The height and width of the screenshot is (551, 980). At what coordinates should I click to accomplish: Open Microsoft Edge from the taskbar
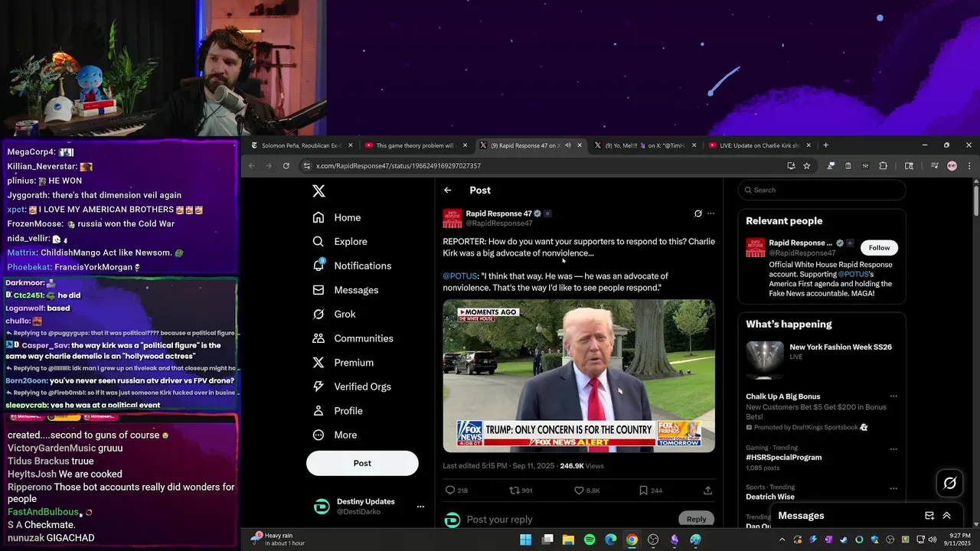(x=610, y=540)
